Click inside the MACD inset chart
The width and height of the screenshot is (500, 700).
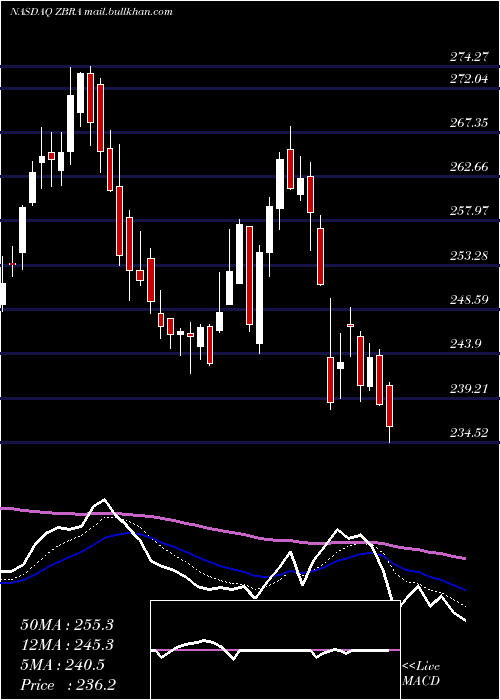click(x=275, y=650)
